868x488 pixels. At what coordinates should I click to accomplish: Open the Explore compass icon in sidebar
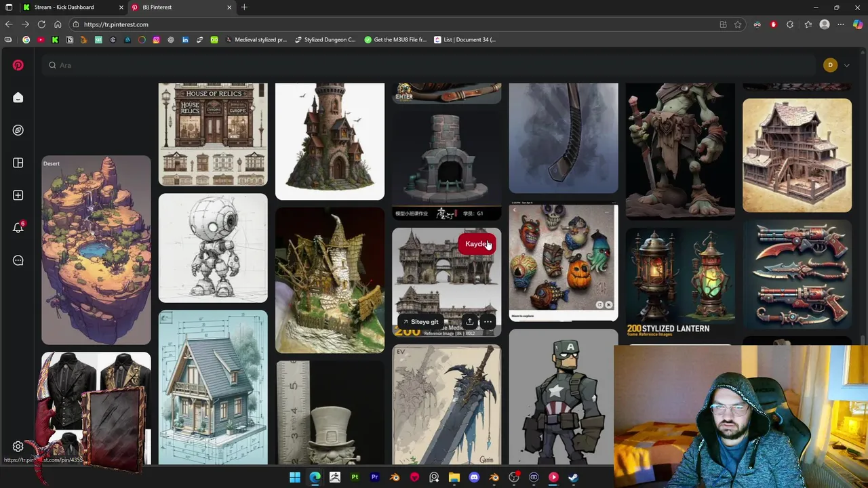pos(18,130)
